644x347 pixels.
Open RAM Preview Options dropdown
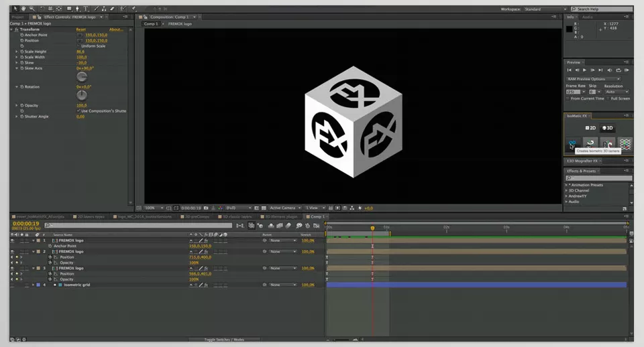[593, 79]
